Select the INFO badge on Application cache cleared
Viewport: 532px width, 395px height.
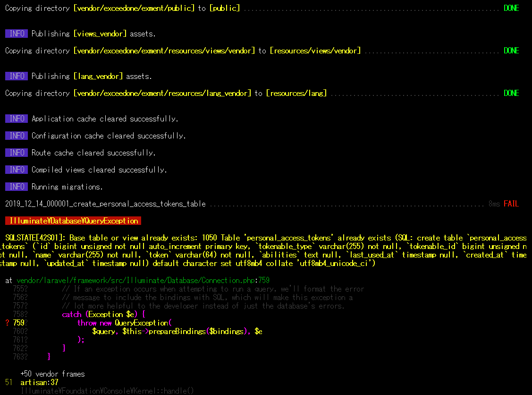click(16, 119)
